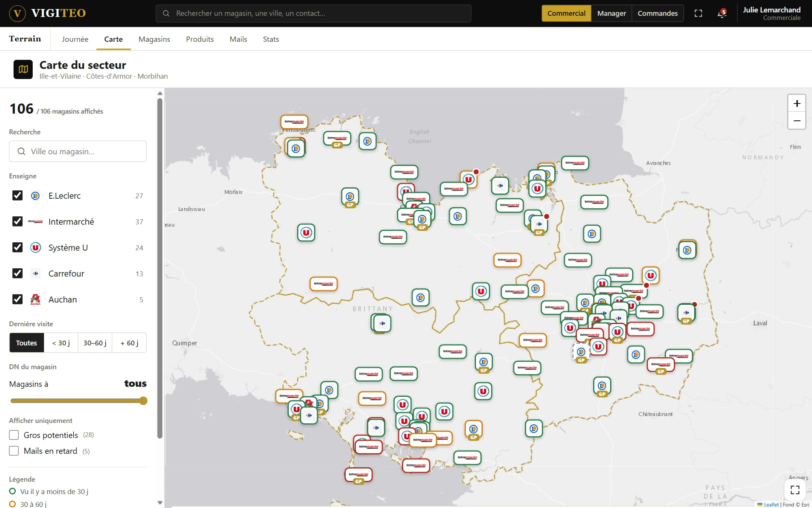Click the E.Leclerc marker south-east of Morlaix
Screen dimensions: 812x508
tap(350, 196)
